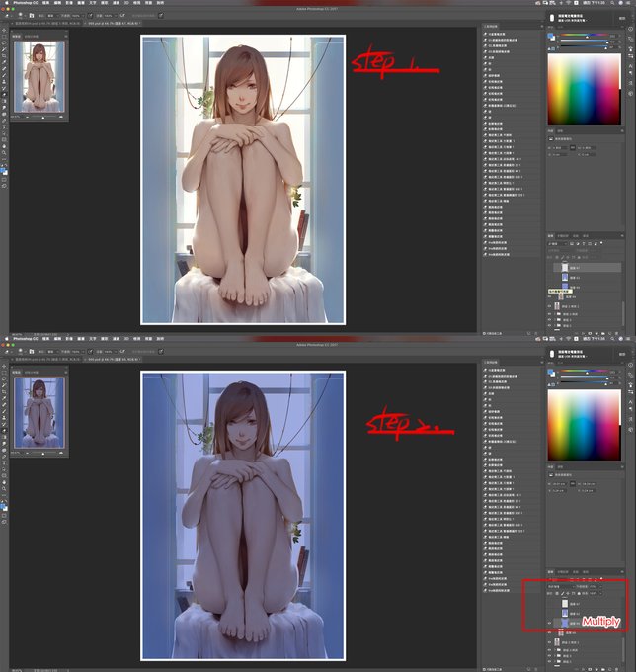Toggle airbrush mode in the top window options bar

[122, 16]
